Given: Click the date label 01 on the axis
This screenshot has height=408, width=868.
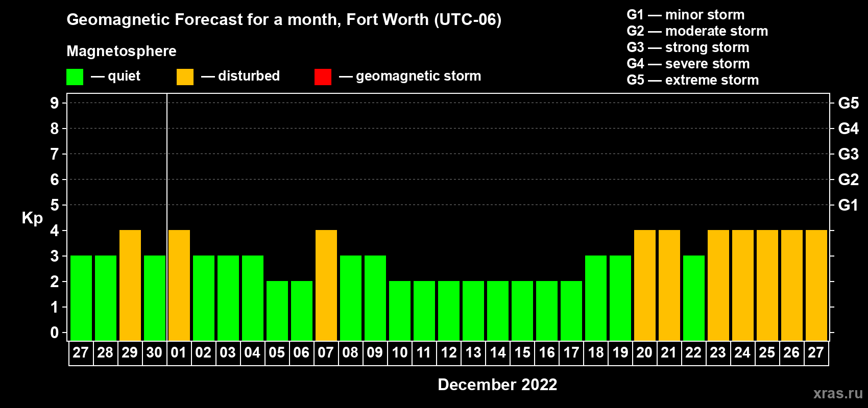Looking at the screenshot, I should coord(179,353).
